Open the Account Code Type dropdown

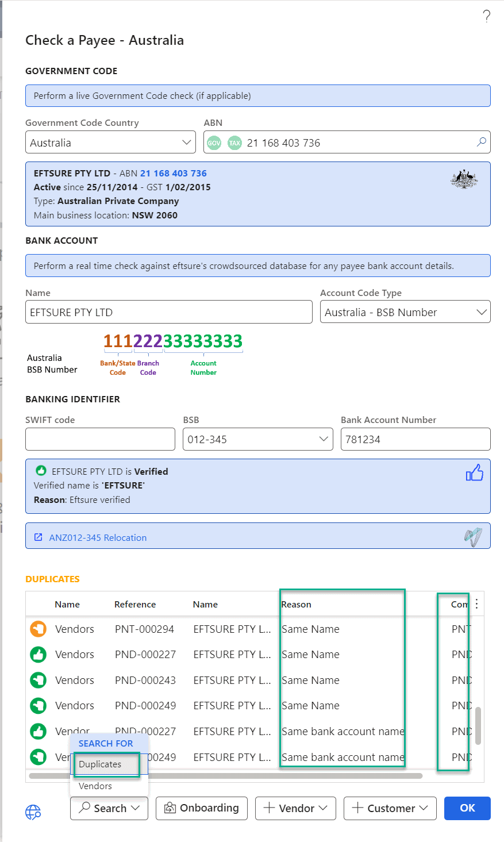405,312
